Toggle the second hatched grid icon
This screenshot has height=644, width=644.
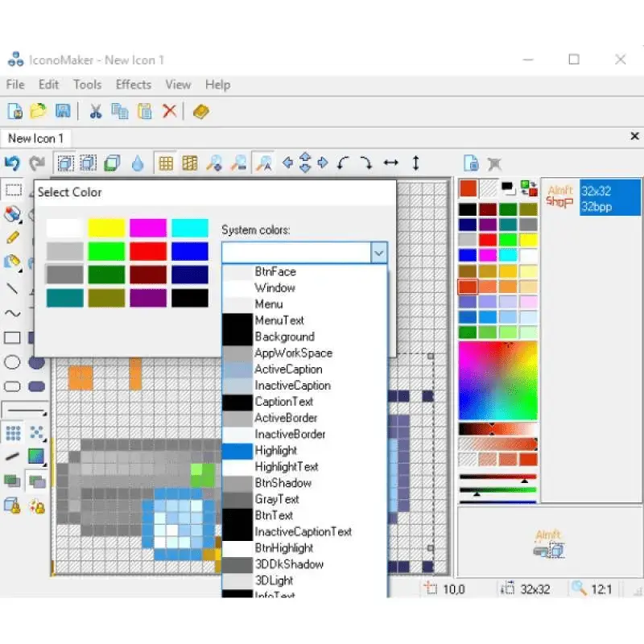190,163
